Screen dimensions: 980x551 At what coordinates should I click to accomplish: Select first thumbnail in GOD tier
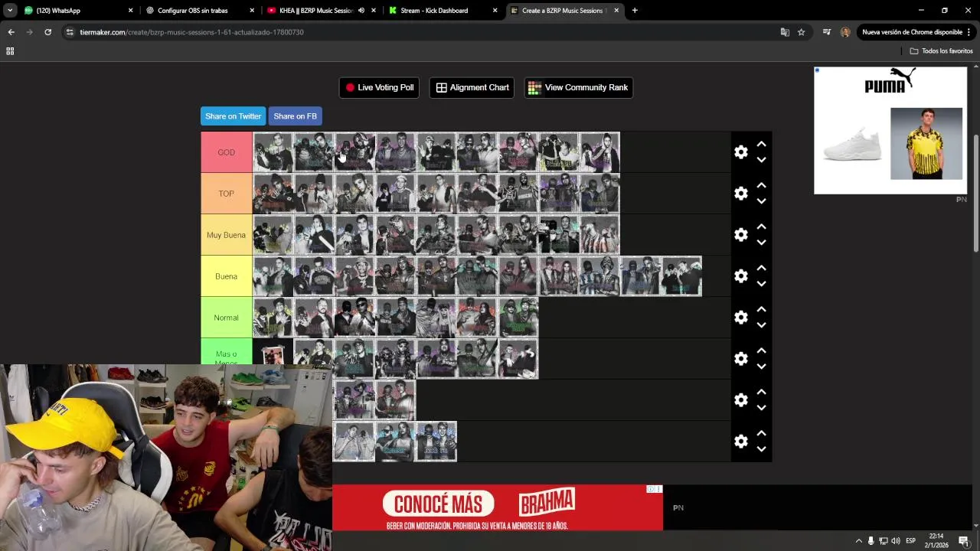point(273,152)
